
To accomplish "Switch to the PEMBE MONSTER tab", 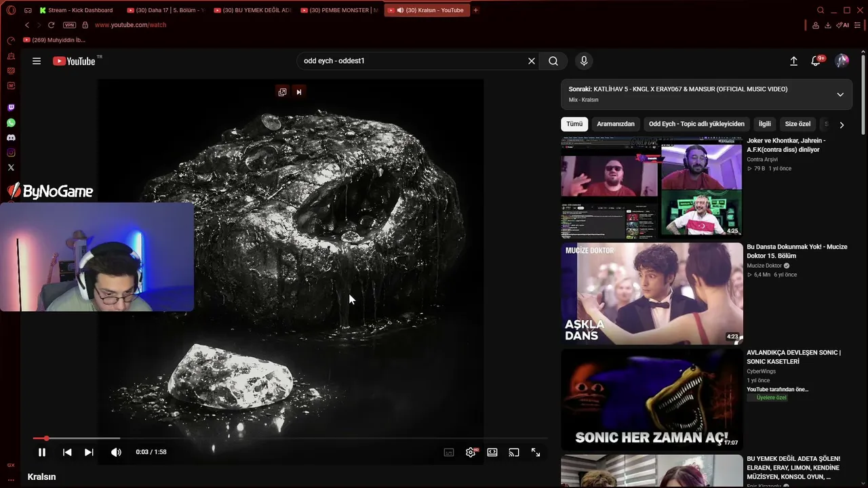I will pos(340,10).
